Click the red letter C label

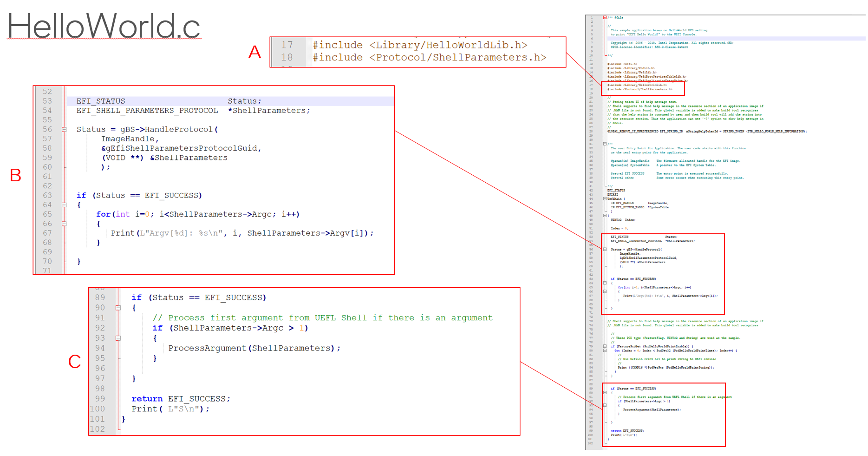[74, 362]
